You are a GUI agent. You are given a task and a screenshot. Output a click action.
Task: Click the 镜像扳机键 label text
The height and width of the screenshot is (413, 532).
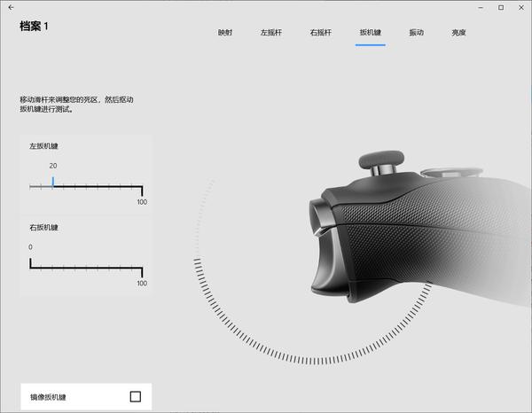(48, 397)
